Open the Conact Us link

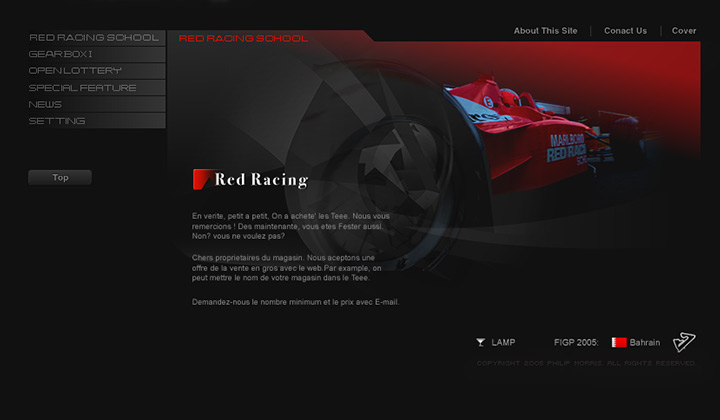(625, 31)
